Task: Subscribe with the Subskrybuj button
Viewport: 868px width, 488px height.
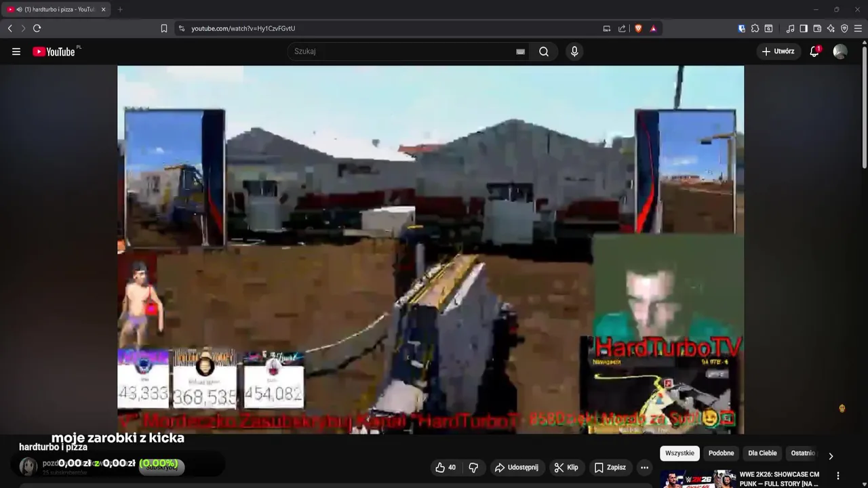Action: (x=161, y=467)
